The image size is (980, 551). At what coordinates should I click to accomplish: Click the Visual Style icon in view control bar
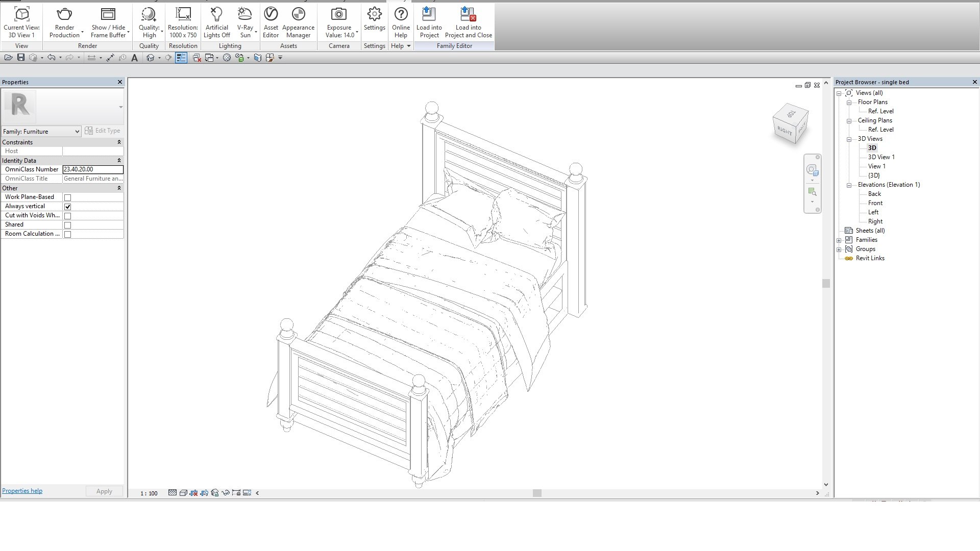(x=183, y=493)
